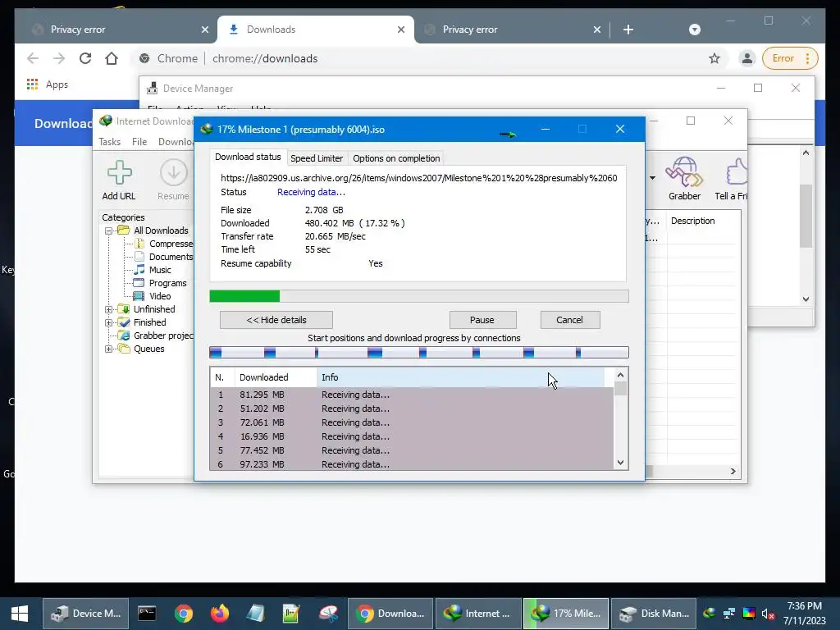Image resolution: width=840 pixels, height=630 pixels.
Task: Open the Chrome profile avatar icon
Action: (746, 58)
